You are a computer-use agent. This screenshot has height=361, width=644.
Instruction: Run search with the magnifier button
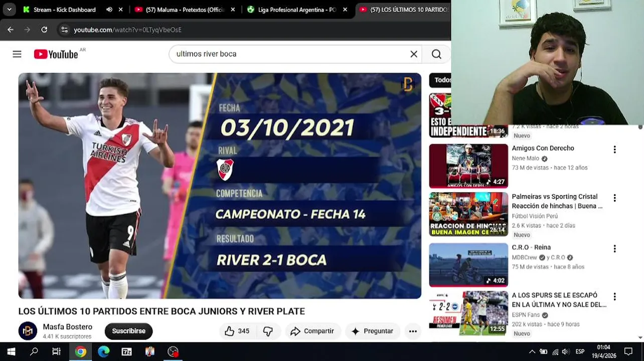[436, 54]
